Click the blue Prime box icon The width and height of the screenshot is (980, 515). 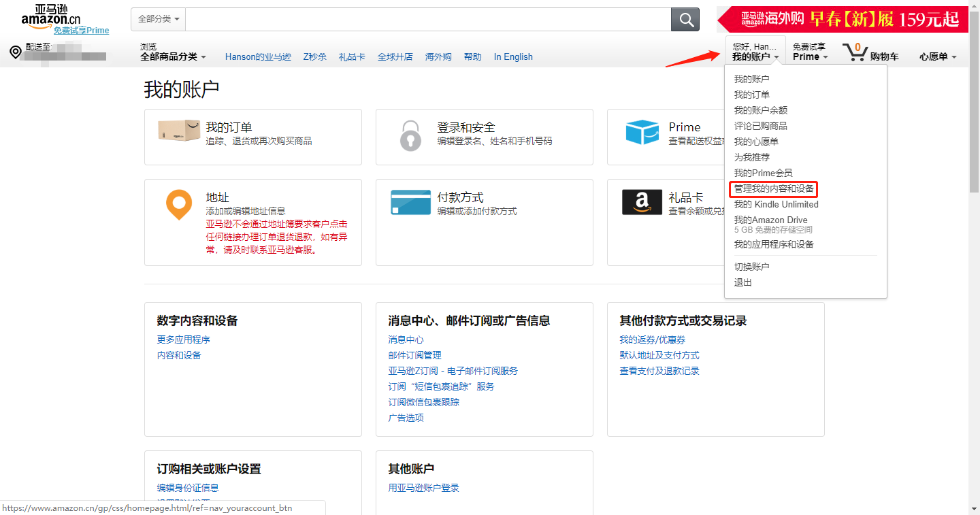[x=642, y=133]
